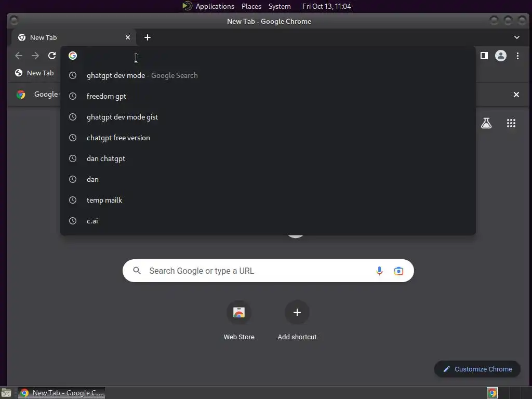This screenshot has width=532, height=399.
Task: Dismiss the Google Chrome notification bar
Action: tap(516, 95)
